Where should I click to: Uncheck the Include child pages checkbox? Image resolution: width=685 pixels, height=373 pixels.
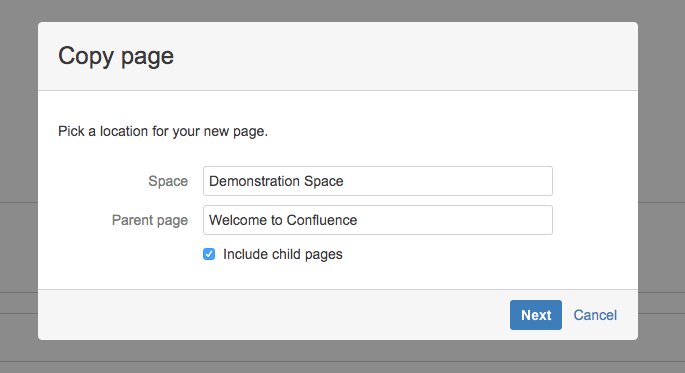(x=209, y=254)
